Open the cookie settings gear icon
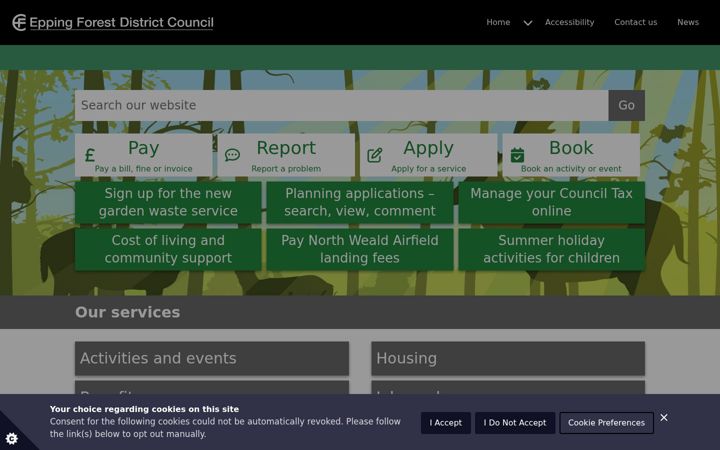 (12, 439)
